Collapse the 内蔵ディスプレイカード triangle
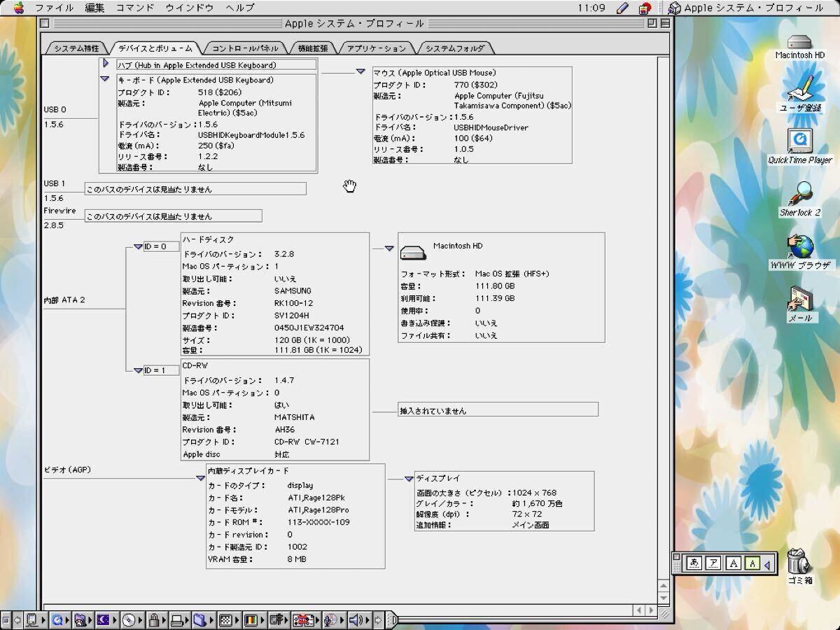The height and width of the screenshot is (630, 840). [x=200, y=478]
